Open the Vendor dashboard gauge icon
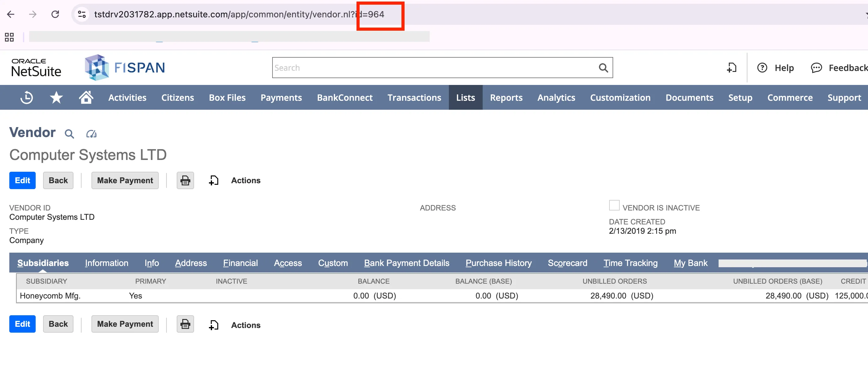Image resolution: width=868 pixels, height=372 pixels. (x=91, y=134)
